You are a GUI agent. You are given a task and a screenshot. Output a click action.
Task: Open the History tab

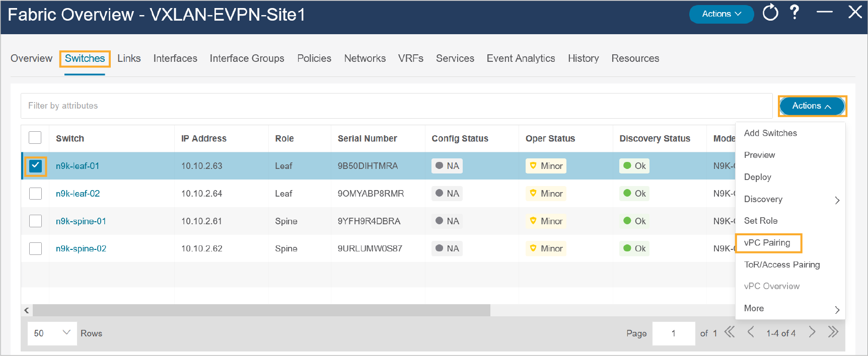coord(583,58)
